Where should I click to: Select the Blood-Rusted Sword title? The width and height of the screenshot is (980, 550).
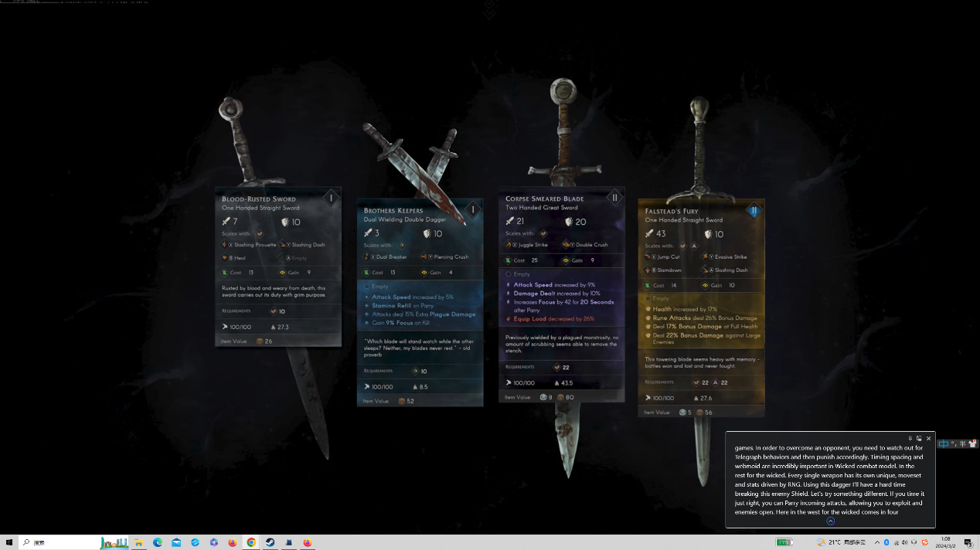pyautogui.click(x=259, y=199)
